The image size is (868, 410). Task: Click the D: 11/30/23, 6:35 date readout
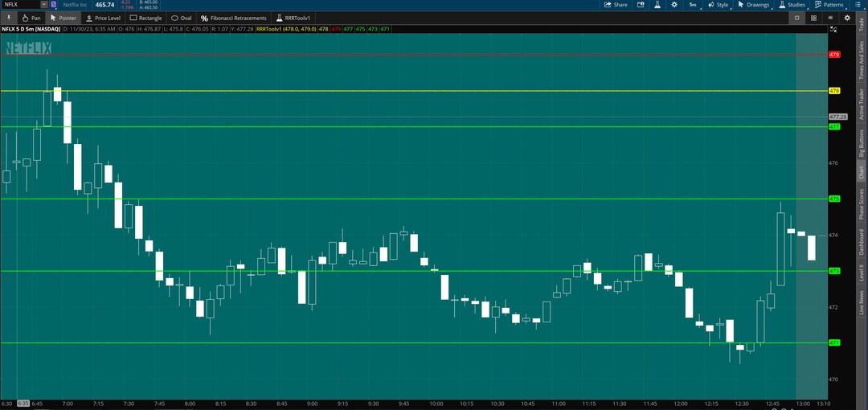(91, 29)
